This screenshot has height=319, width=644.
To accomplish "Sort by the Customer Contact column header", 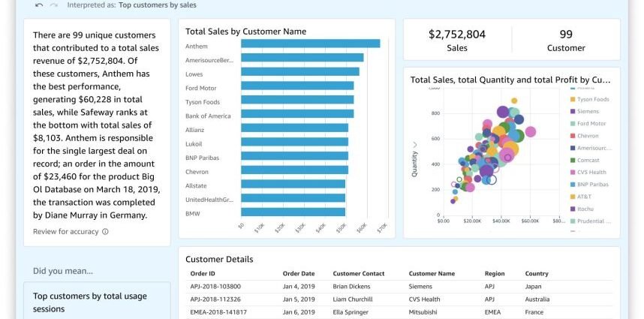I will click(359, 273).
